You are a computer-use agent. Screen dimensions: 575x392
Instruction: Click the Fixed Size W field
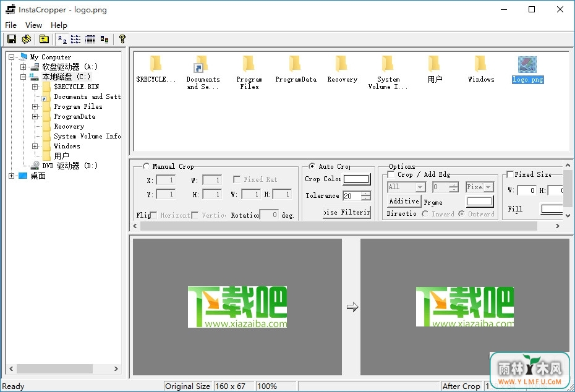(527, 190)
